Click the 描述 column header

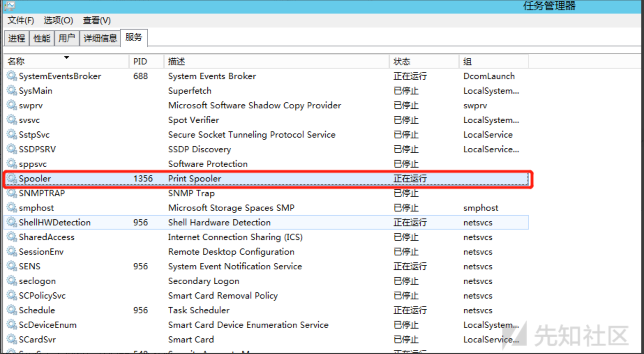[x=177, y=62]
